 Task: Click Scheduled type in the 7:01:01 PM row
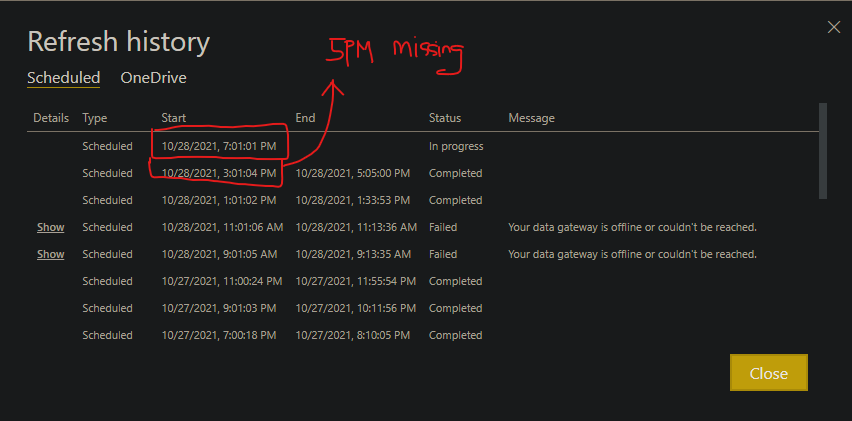pyautogui.click(x=108, y=146)
